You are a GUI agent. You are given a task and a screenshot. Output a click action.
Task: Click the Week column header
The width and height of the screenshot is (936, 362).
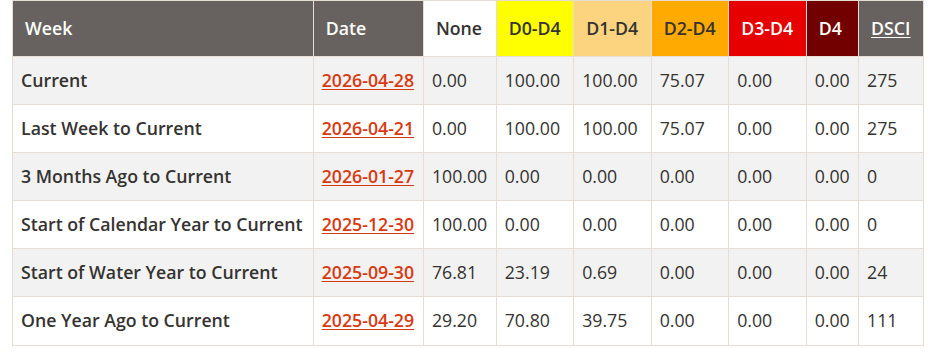point(163,29)
